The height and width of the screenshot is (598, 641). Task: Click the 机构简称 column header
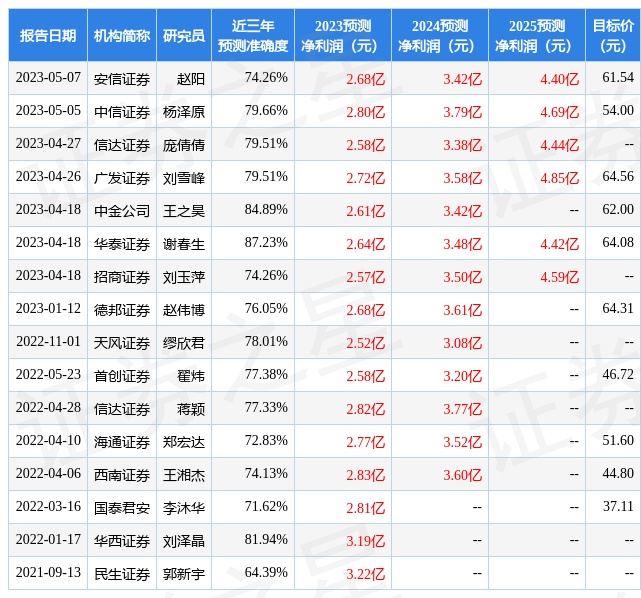pyautogui.click(x=122, y=36)
